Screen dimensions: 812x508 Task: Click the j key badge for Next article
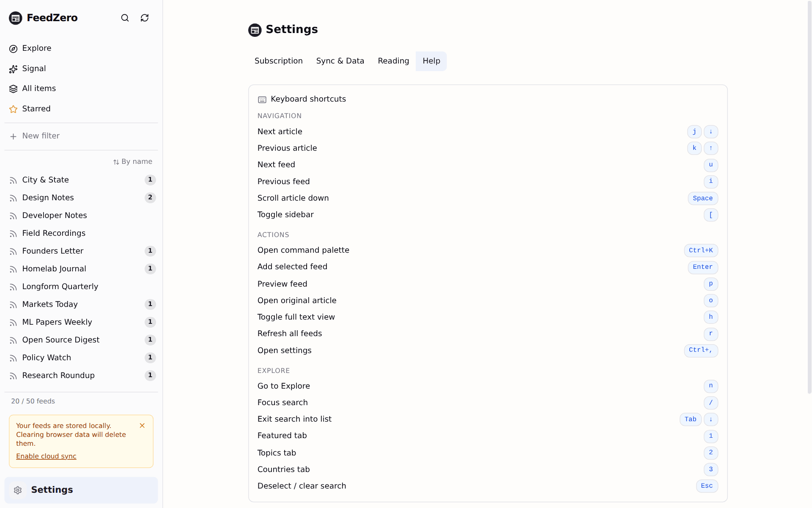[694, 132]
